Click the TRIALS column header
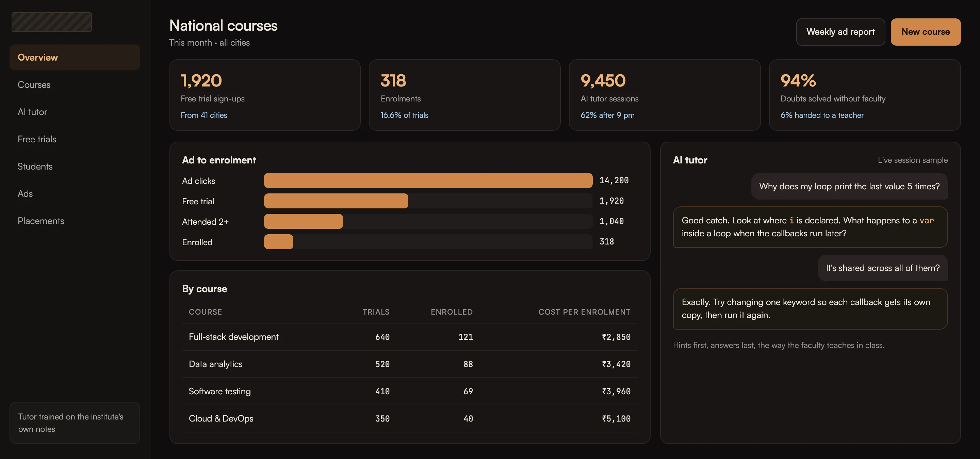Screen dimensions: 980x459 coord(376,312)
